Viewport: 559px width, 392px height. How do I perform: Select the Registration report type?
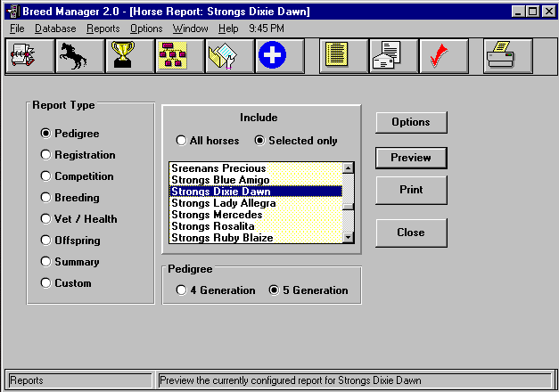46,155
